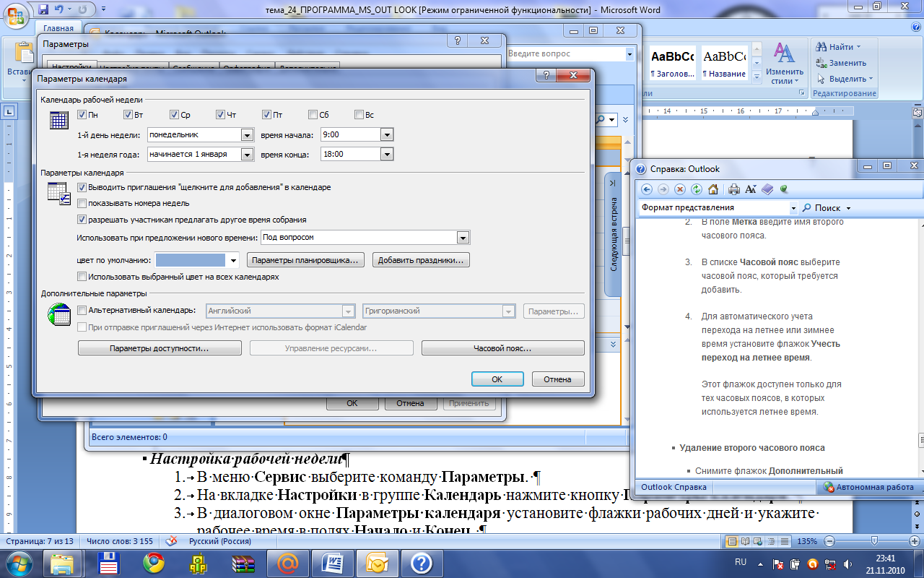The width and height of the screenshot is (924, 578).
Task: Change font size in Outlook Help
Action: 751,189
